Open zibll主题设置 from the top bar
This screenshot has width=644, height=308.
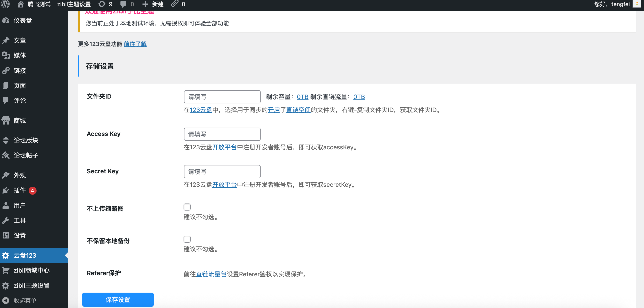74,4
